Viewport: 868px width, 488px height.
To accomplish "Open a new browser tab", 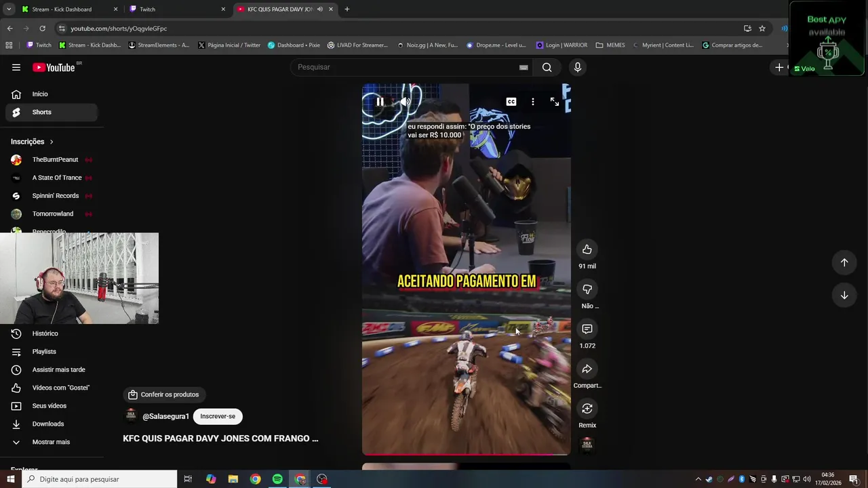I will [347, 9].
